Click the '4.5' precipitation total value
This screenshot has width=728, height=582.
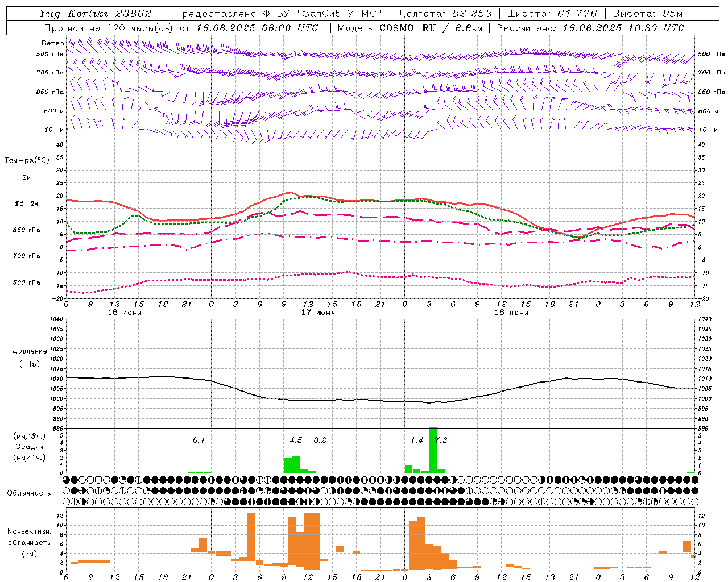coord(296,440)
